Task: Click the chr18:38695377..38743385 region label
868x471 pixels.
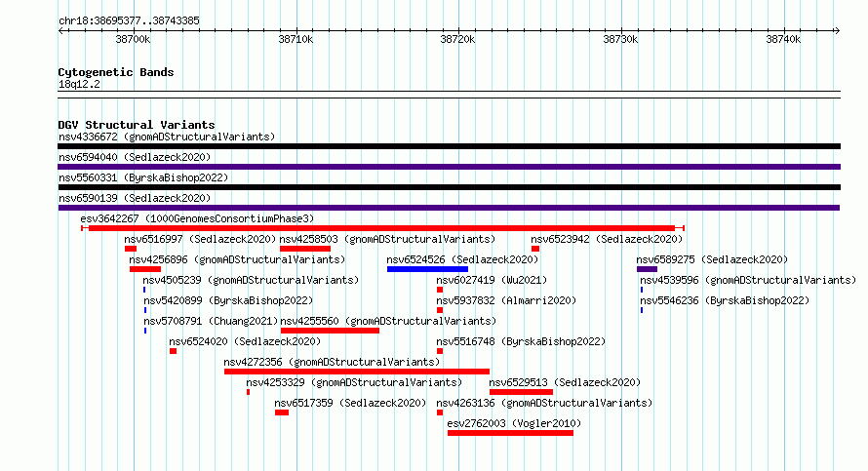Action: 129,20
